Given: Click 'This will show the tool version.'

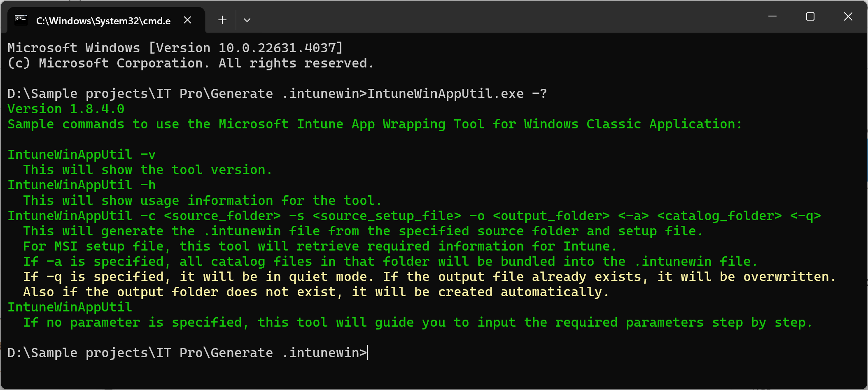Looking at the screenshot, I should coord(148,170).
